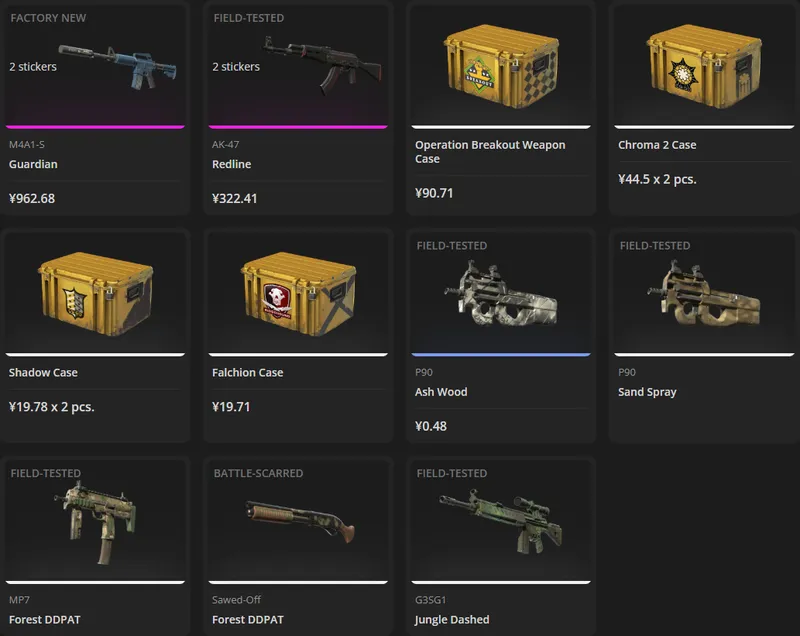This screenshot has height=636, width=800.
Task: Click the AK-47 Redline weapon image
Action: [x=322, y=64]
